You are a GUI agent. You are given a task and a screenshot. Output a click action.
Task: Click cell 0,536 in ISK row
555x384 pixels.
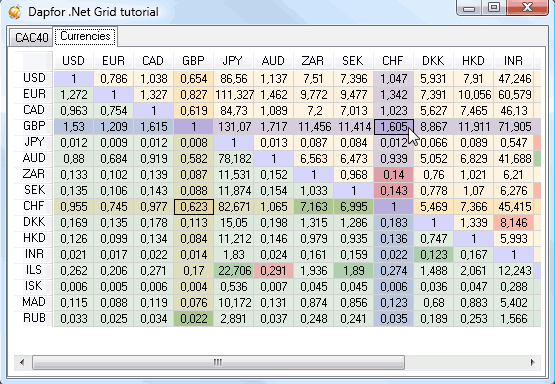click(x=234, y=287)
